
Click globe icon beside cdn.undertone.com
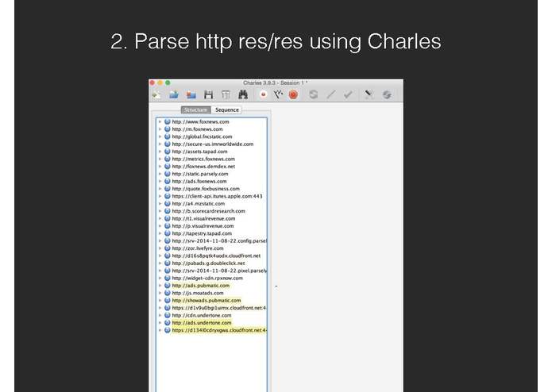pos(168,315)
